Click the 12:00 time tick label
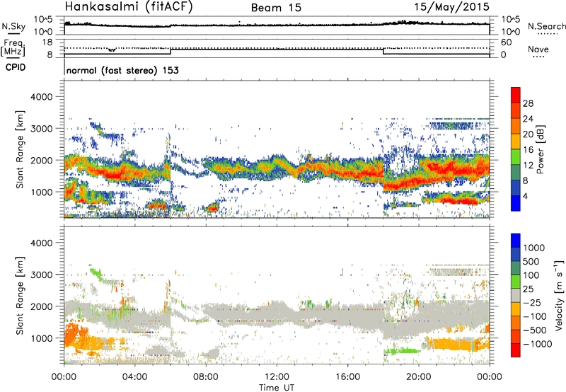 [x=277, y=377]
